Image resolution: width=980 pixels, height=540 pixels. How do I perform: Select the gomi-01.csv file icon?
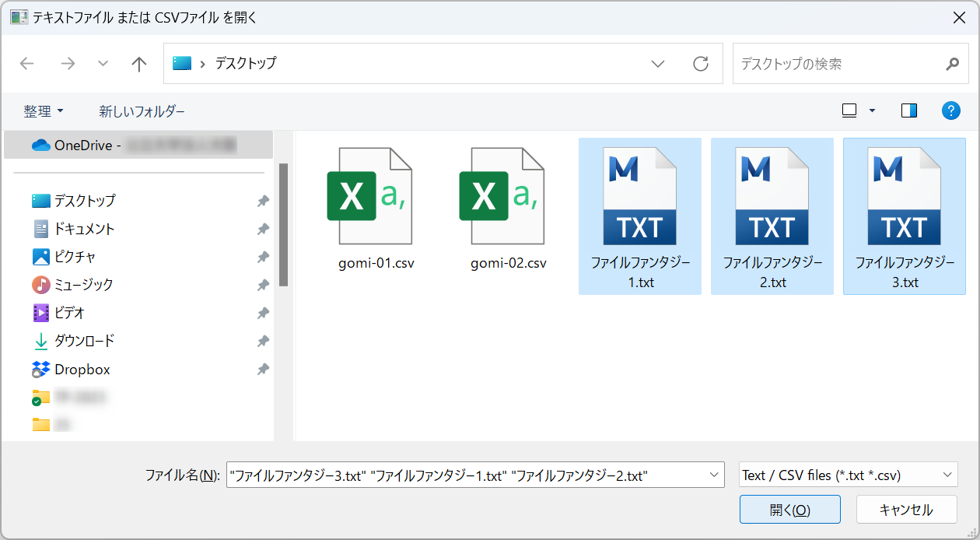369,197
